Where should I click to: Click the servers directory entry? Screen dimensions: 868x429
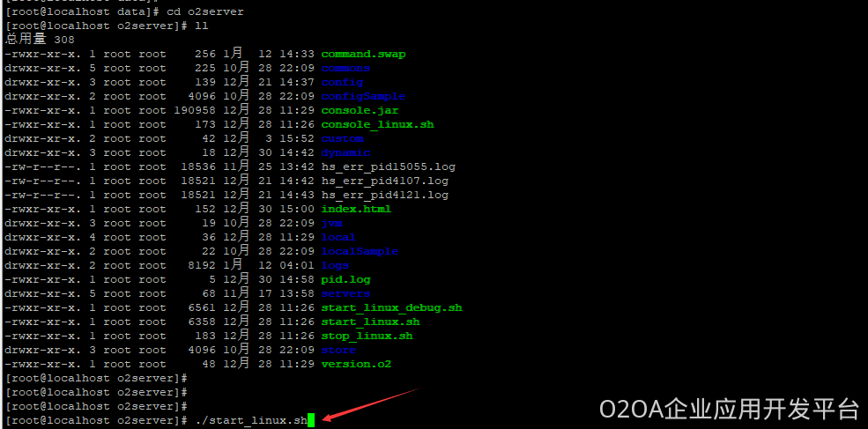[x=345, y=294]
